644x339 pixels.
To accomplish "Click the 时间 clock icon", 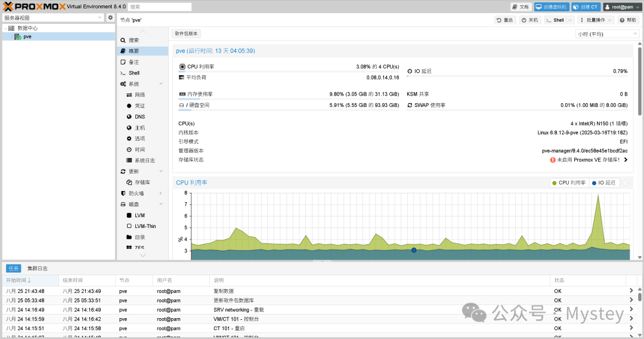I will pyautogui.click(x=129, y=150).
